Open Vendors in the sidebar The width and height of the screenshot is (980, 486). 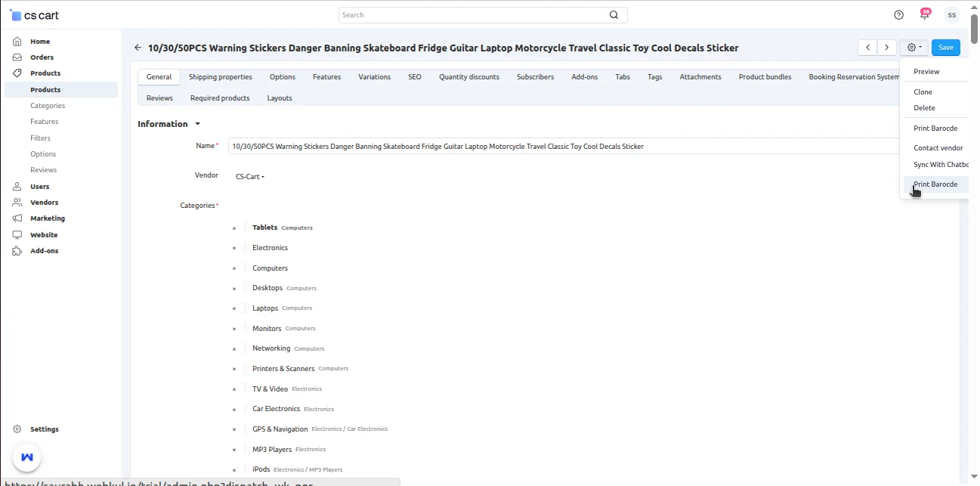click(x=44, y=203)
